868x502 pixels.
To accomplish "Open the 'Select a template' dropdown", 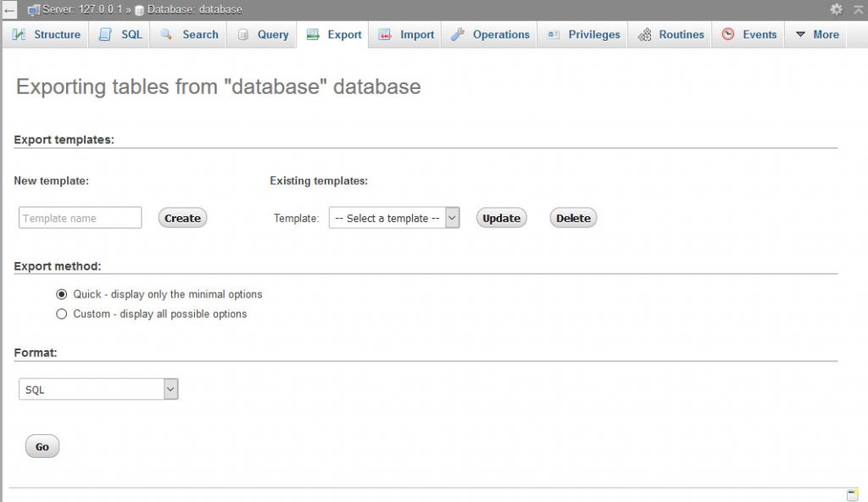I will [394, 217].
